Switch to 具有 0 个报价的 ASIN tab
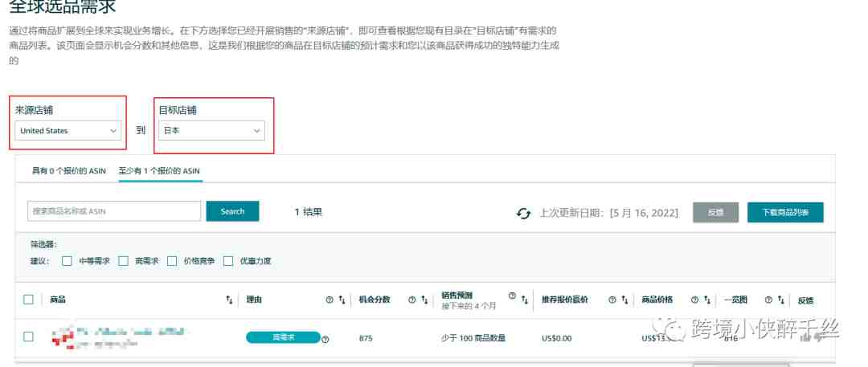 point(68,171)
